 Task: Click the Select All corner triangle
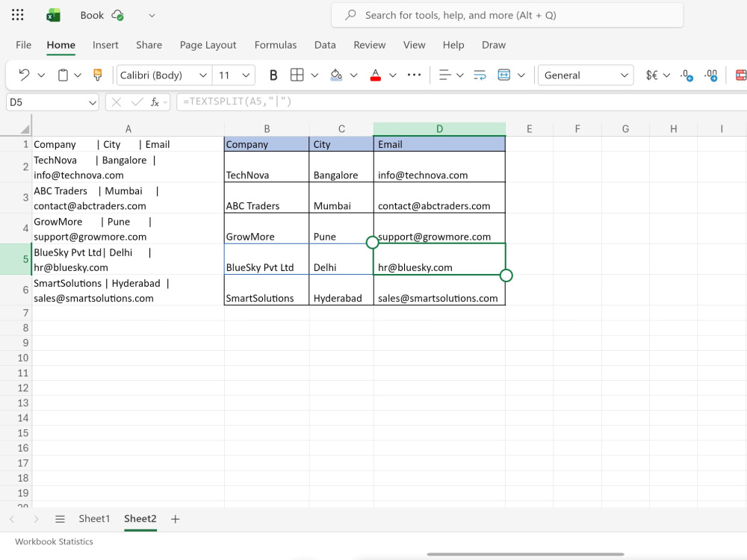coord(25,129)
